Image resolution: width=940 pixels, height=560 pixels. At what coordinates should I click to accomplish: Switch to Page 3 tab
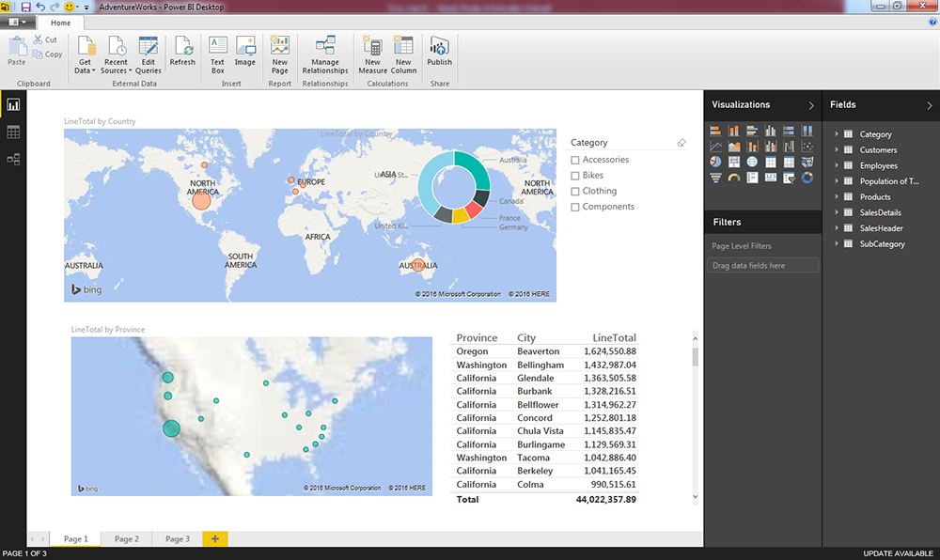click(178, 539)
